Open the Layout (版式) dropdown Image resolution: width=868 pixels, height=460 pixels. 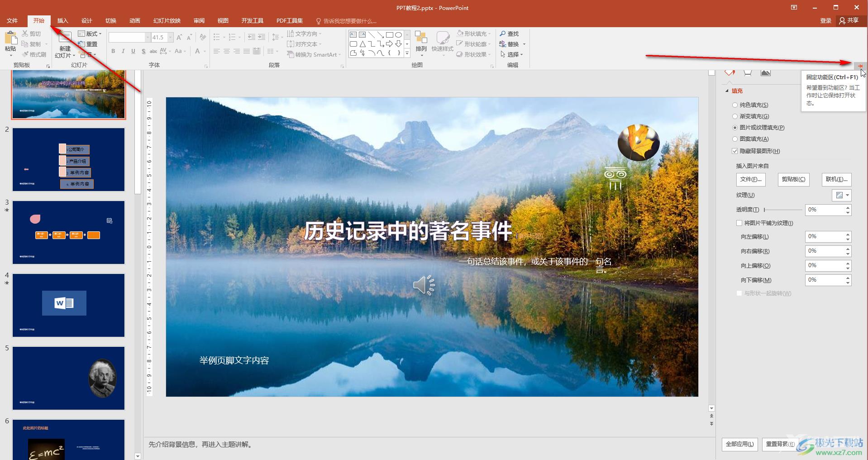click(x=90, y=34)
